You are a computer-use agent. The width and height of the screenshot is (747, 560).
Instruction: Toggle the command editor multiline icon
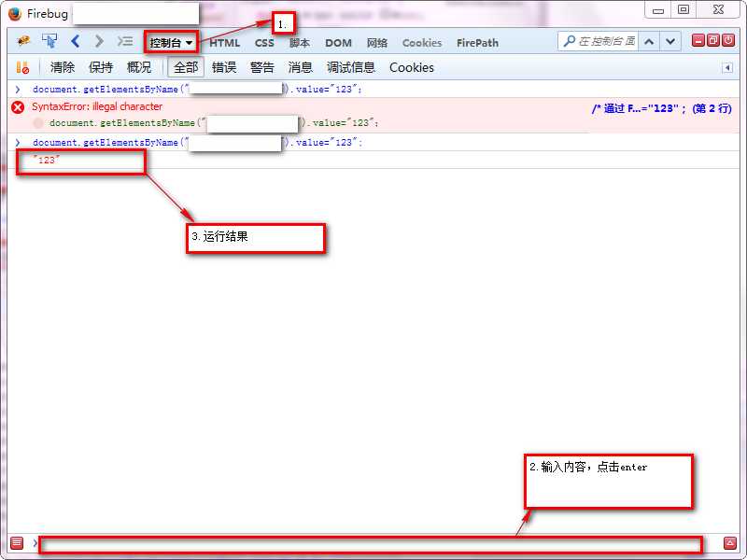pyautogui.click(x=125, y=41)
